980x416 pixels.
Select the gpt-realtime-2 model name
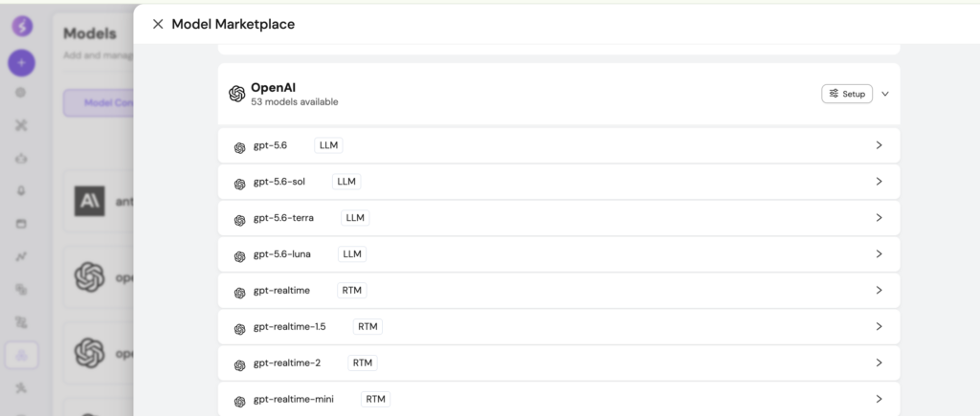click(x=287, y=362)
